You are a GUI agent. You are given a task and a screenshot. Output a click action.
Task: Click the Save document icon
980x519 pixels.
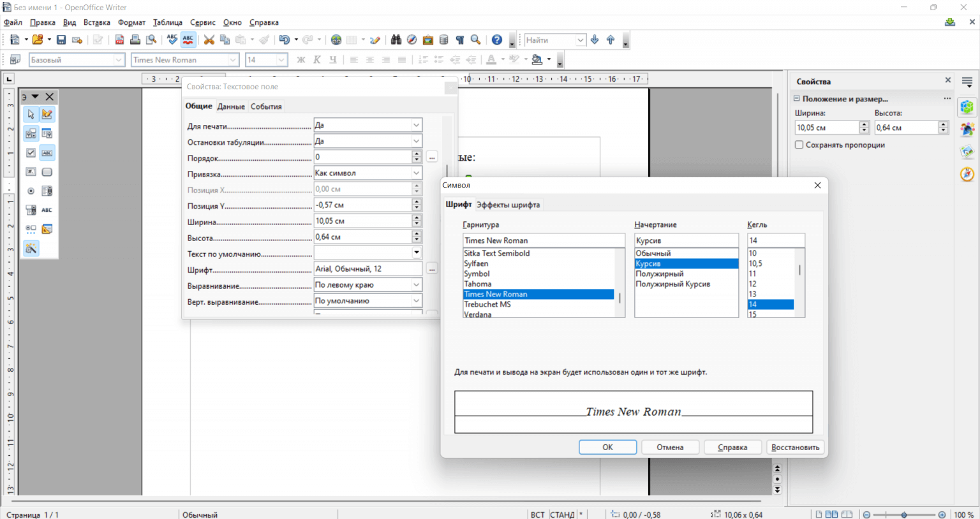61,40
